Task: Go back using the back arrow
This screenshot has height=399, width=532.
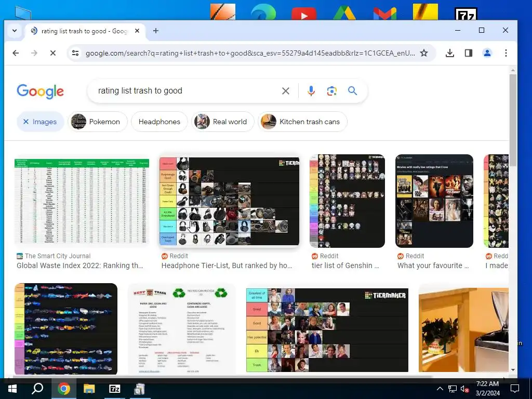Action: coord(16,53)
